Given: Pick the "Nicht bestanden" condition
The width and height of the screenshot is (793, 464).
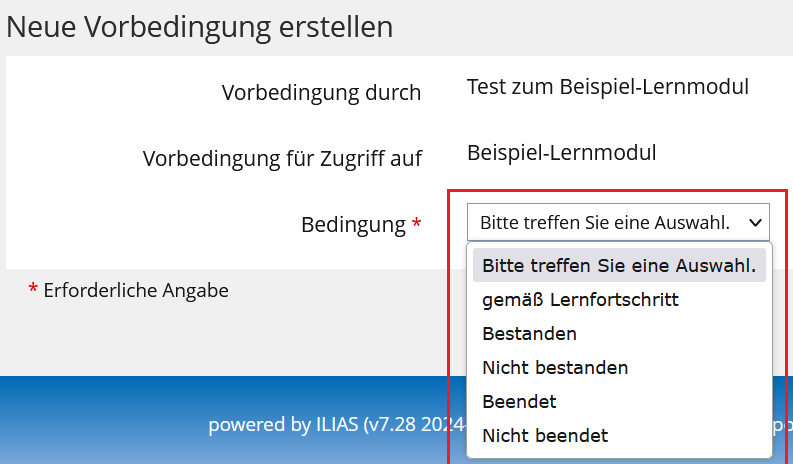Looking at the screenshot, I should [555, 367].
